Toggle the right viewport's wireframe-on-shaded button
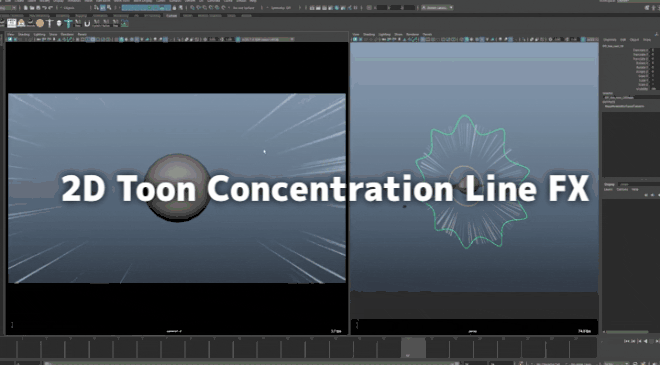 [x=477, y=39]
